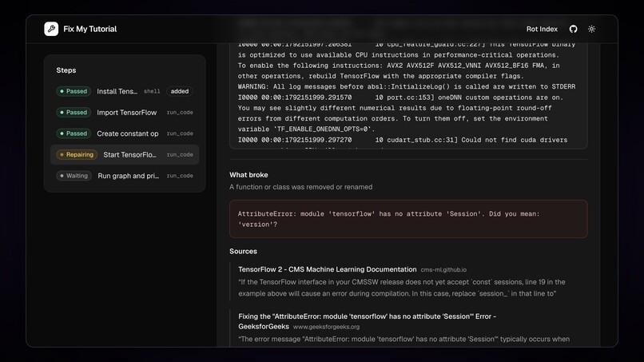Select the Import TensorFlow step
Viewport: 644px width, 362px height.
pyautogui.click(x=125, y=112)
